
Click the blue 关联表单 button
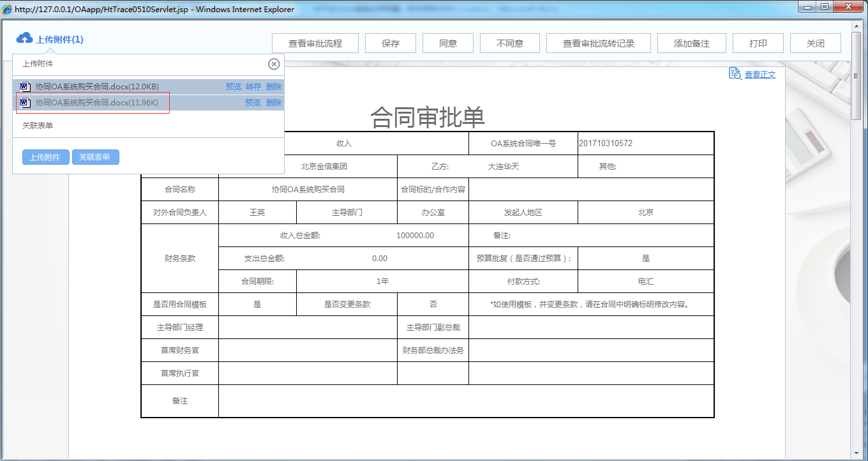(x=95, y=157)
